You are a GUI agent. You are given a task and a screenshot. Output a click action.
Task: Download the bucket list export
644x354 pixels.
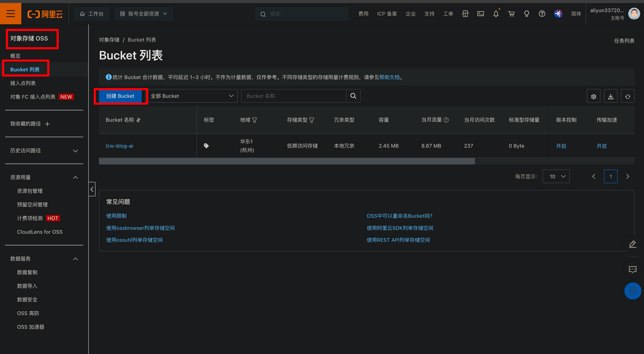tap(611, 96)
